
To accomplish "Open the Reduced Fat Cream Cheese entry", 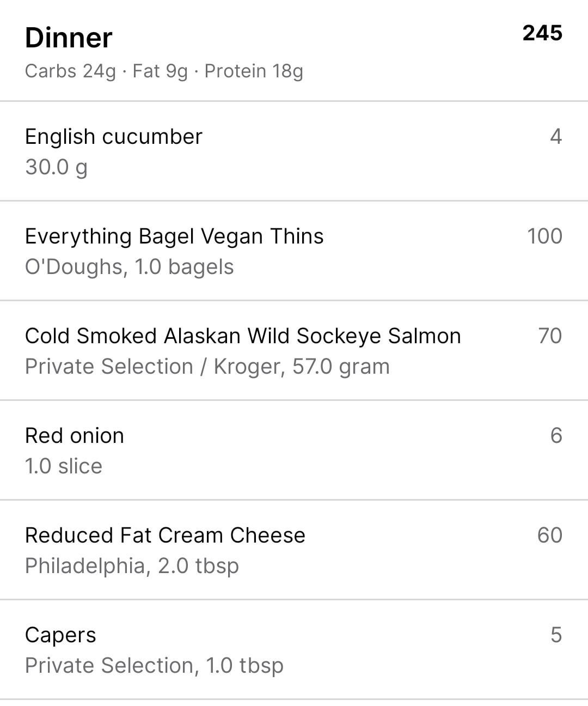I will pyautogui.click(x=165, y=535).
